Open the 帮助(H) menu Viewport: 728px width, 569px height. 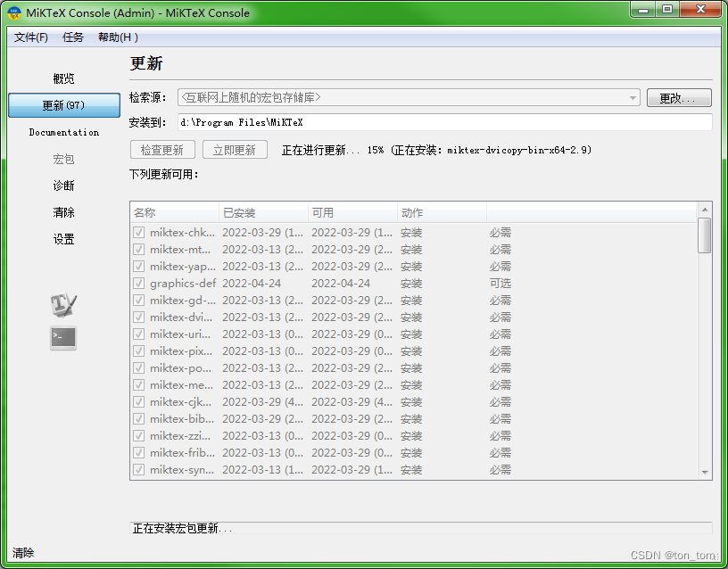[x=118, y=37]
